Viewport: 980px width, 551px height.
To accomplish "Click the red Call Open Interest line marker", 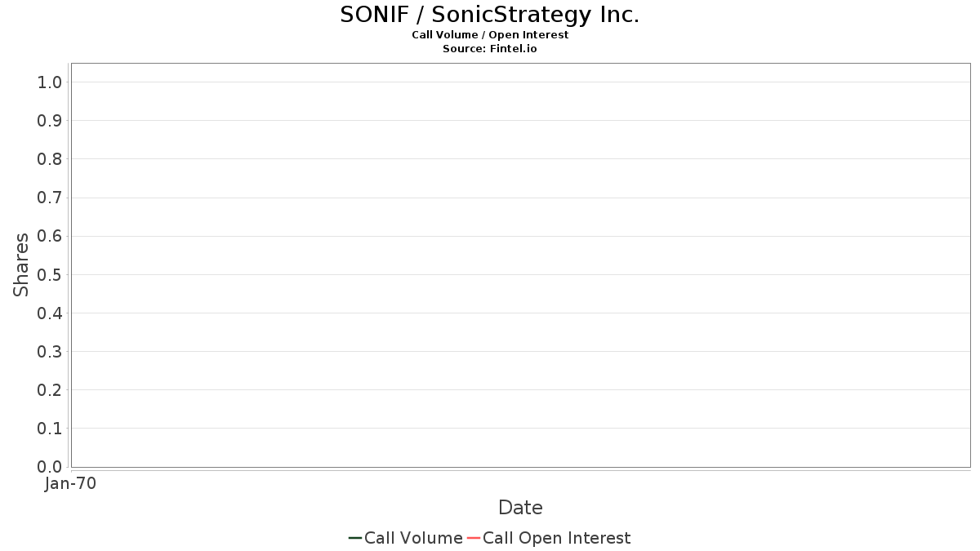I will (x=473, y=538).
